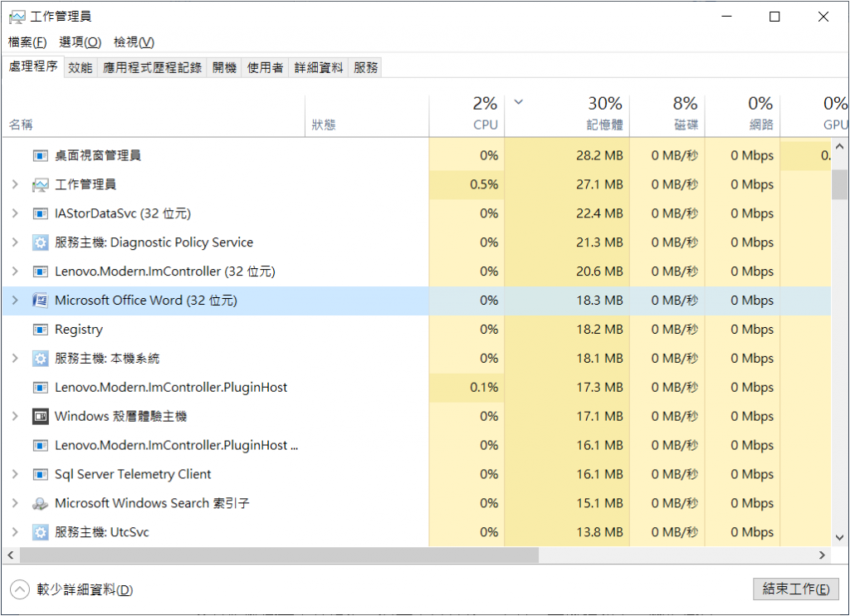Click the vertical scrollbar up arrow

point(840,146)
